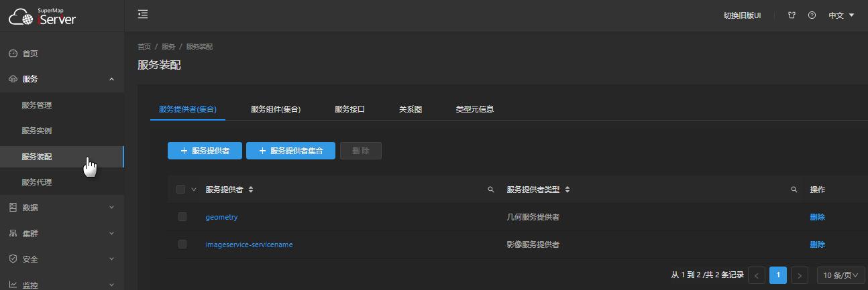Open help via the question mark icon

click(812, 15)
